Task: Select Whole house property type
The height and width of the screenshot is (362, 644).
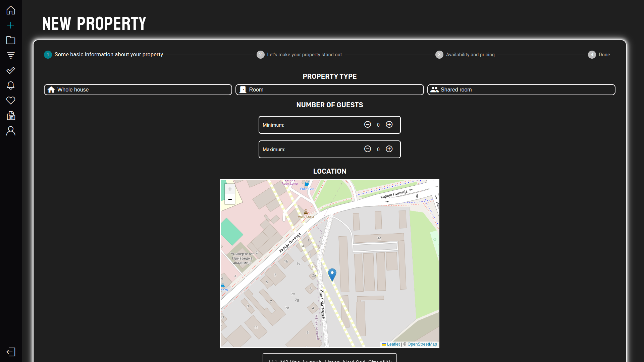Action: [138, 89]
